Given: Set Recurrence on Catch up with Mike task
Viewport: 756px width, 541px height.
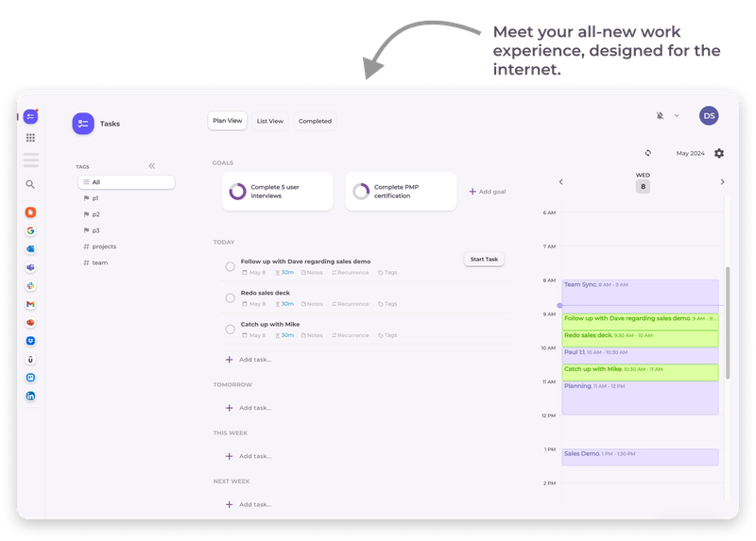Looking at the screenshot, I should tap(350, 335).
